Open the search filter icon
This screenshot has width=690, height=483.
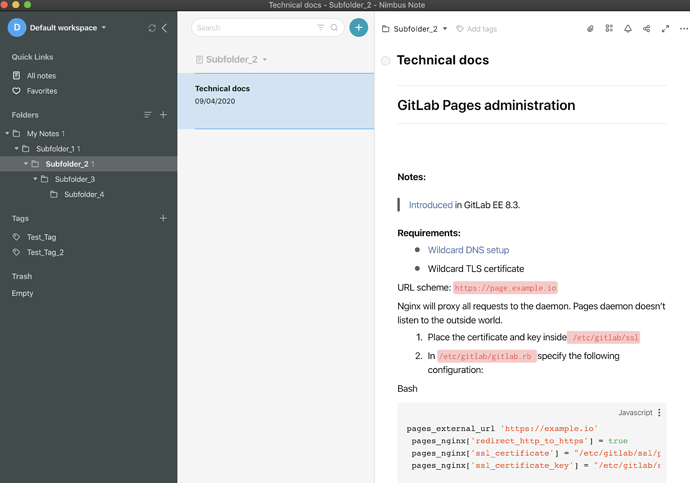pyautogui.click(x=320, y=28)
